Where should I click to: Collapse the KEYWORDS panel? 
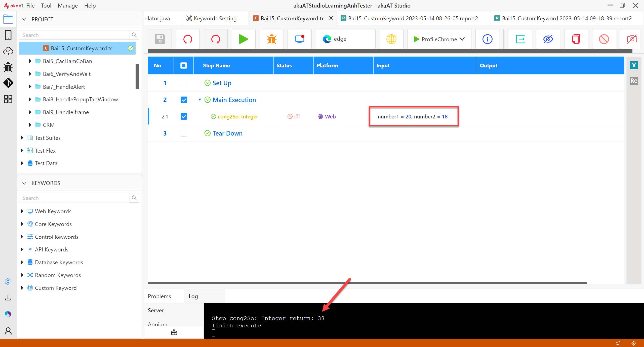pos(24,183)
